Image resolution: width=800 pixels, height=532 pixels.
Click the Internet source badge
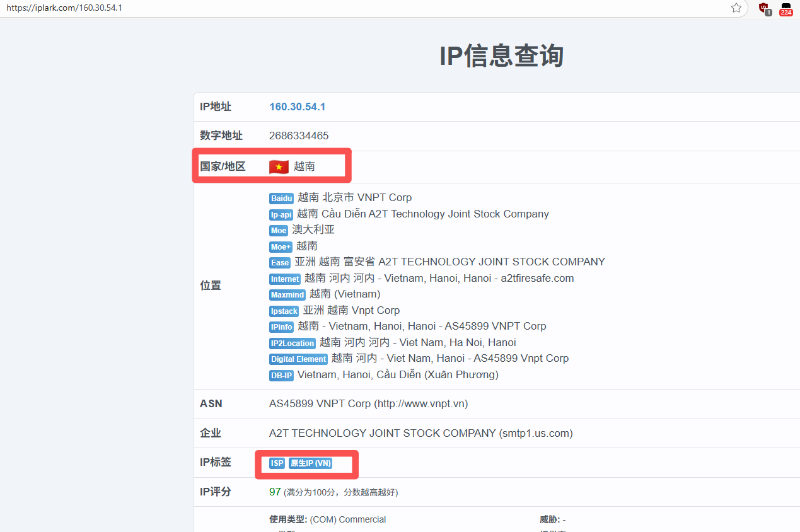pyautogui.click(x=285, y=279)
